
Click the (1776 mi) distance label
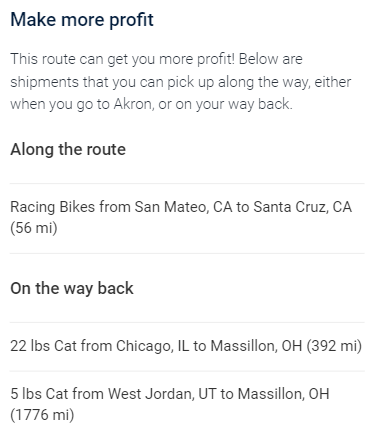tap(42, 415)
